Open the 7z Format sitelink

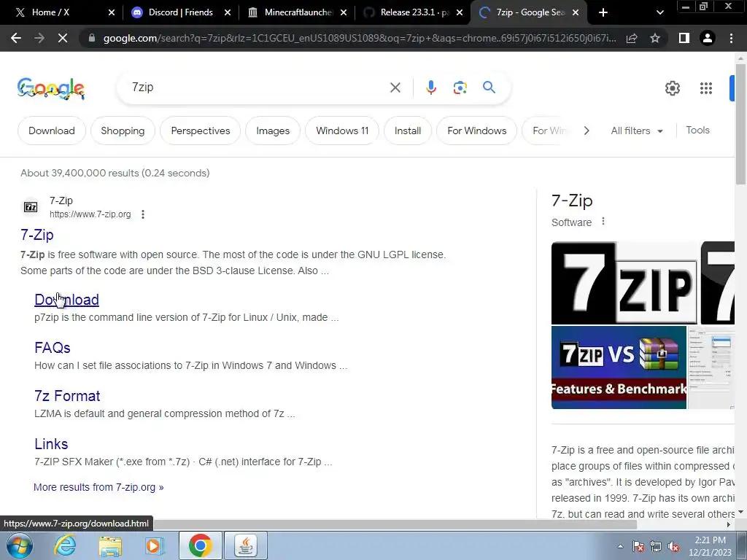point(67,396)
